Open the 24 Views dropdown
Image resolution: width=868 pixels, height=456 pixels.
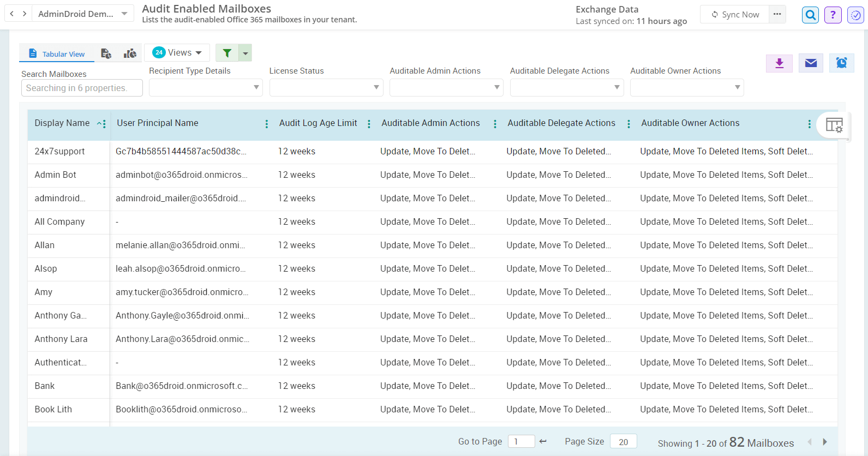coord(177,52)
